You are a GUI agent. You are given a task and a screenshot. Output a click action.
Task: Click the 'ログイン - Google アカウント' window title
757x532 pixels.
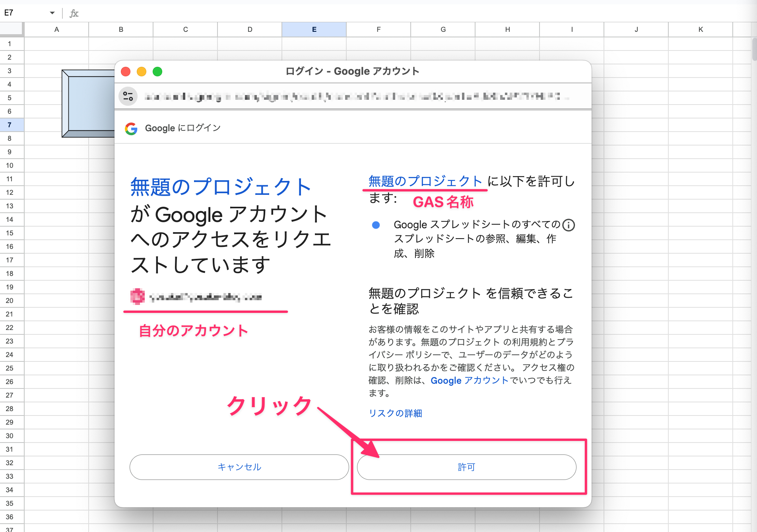pyautogui.click(x=353, y=72)
